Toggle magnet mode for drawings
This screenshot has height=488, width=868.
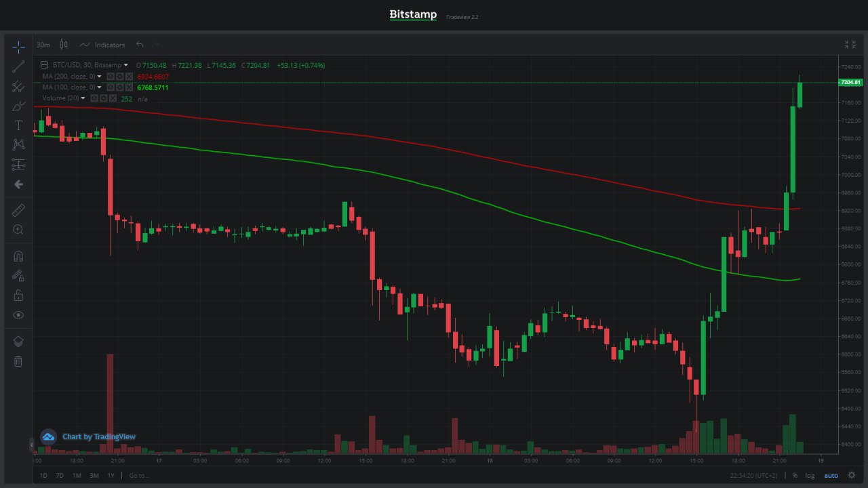click(18, 256)
